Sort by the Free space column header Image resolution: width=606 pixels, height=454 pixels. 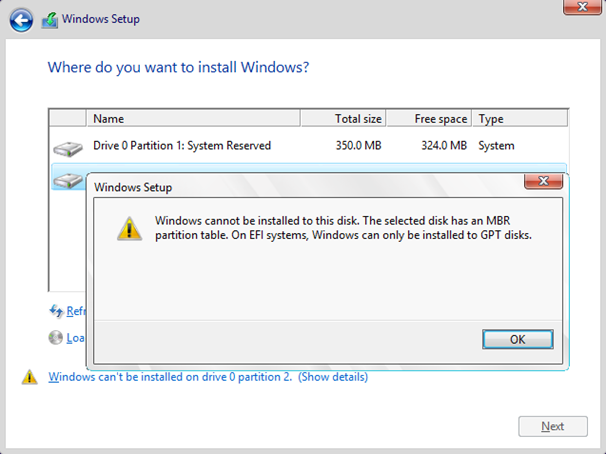[429, 118]
